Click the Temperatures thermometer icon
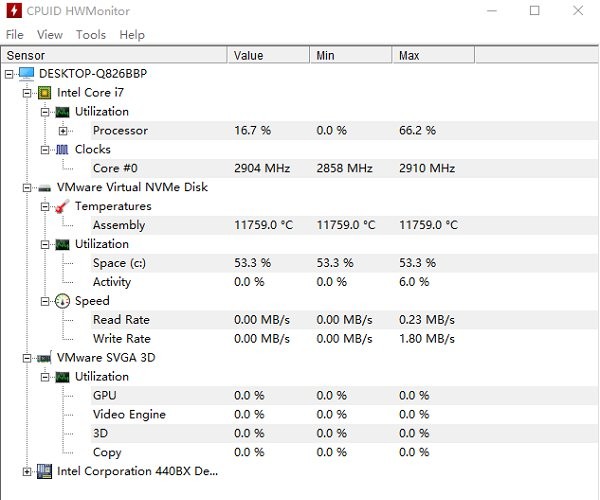600x500 pixels. tap(62, 207)
